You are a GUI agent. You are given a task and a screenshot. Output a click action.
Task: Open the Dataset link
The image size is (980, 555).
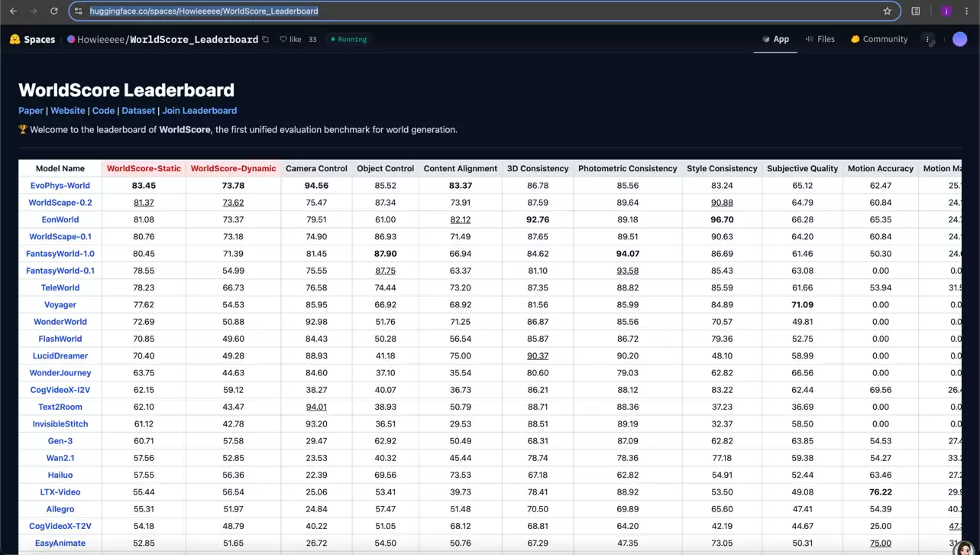(138, 111)
